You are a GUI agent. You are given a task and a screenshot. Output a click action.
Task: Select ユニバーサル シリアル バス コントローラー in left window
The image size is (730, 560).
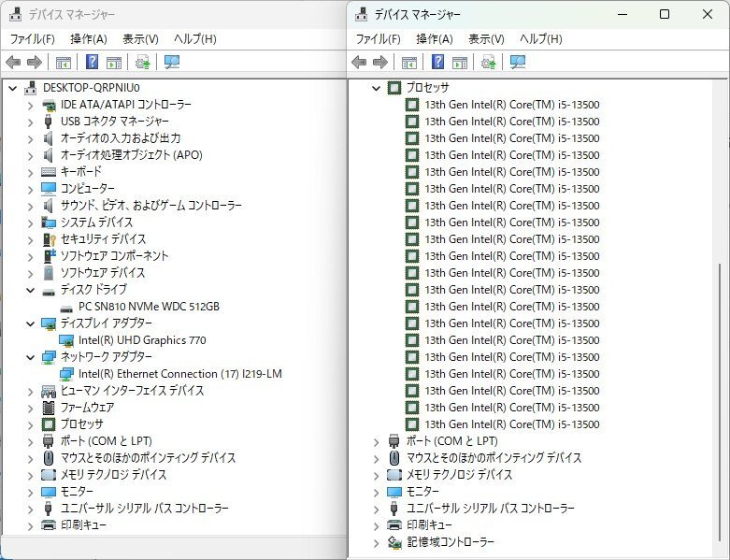pyautogui.click(x=145, y=509)
